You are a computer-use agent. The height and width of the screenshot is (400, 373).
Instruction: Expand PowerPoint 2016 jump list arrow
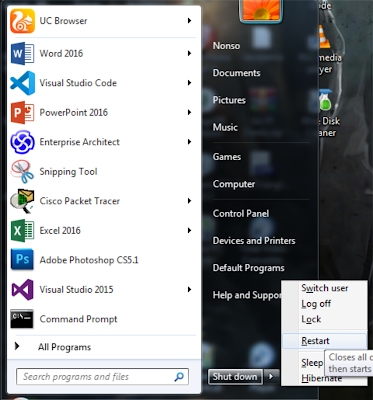tap(189, 112)
